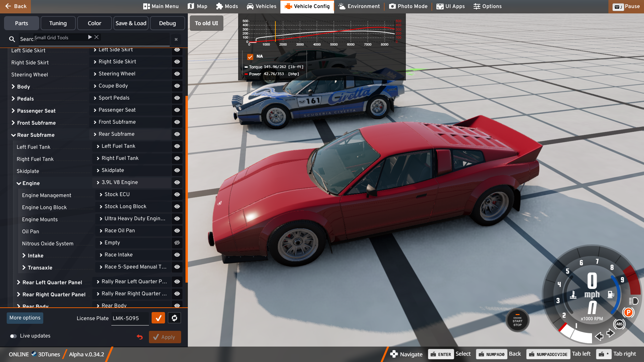Viewport: 644px width, 362px height.
Task: Click the orange undo arrow icon
Action: (140, 337)
